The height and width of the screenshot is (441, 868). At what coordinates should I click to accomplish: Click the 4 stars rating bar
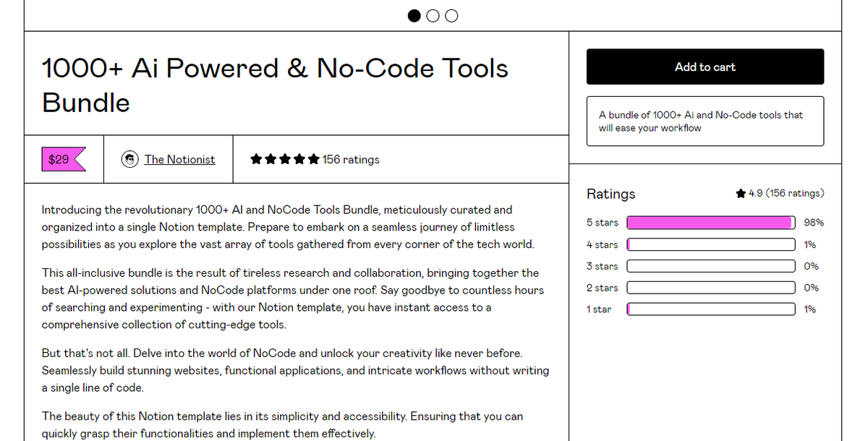click(x=711, y=244)
